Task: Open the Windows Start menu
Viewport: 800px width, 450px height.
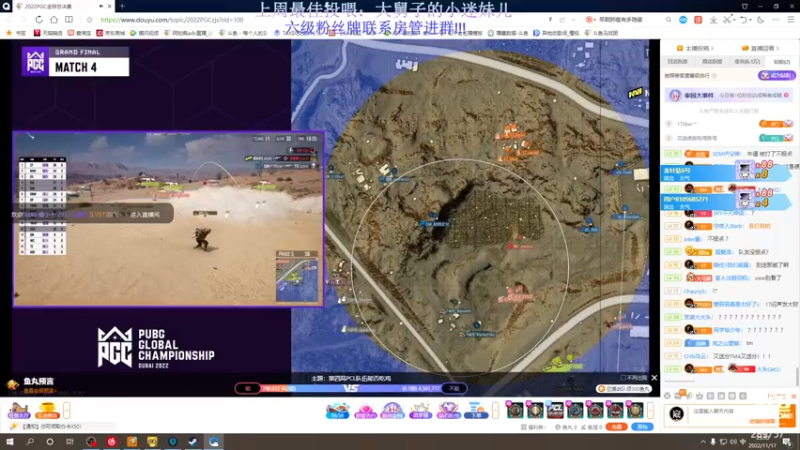Action: [10, 441]
